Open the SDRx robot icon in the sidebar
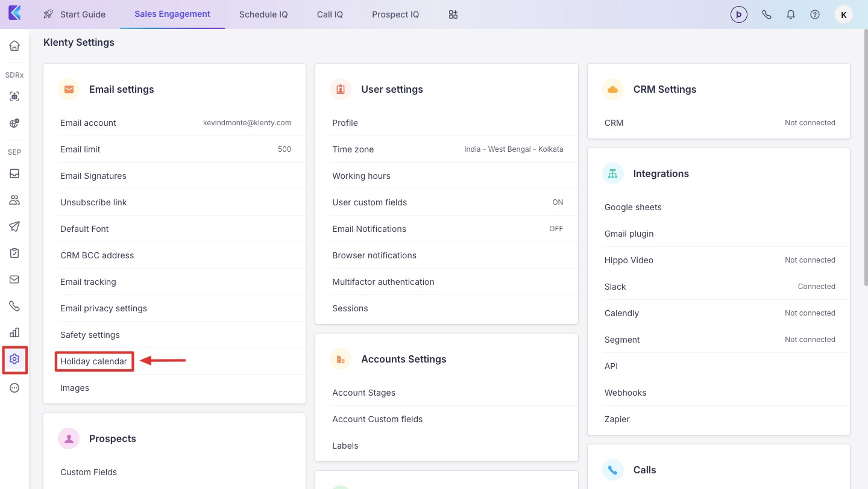The width and height of the screenshot is (868, 489). tap(14, 96)
